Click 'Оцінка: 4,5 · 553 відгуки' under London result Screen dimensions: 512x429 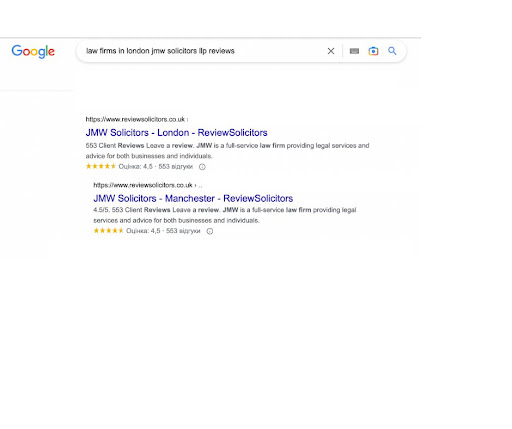click(x=156, y=166)
